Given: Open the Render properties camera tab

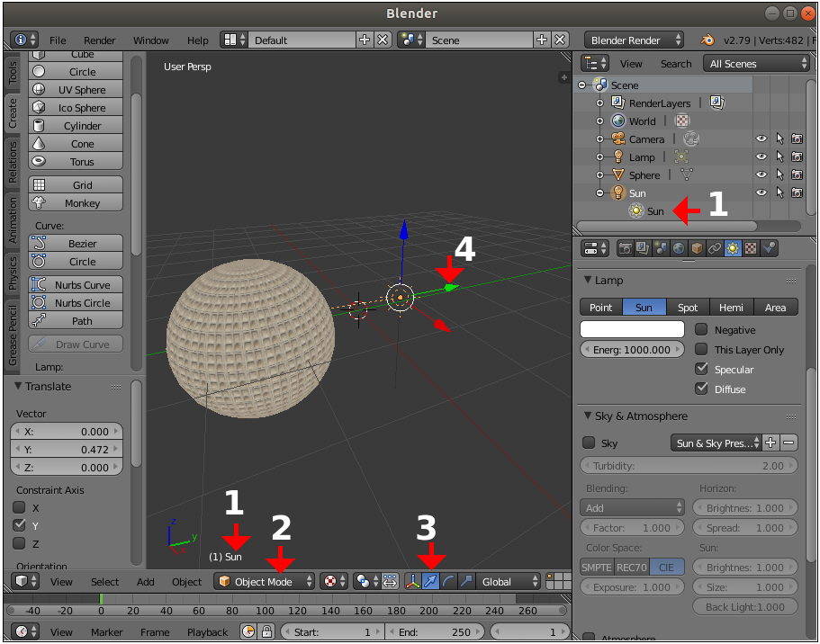Looking at the screenshot, I should (625, 248).
